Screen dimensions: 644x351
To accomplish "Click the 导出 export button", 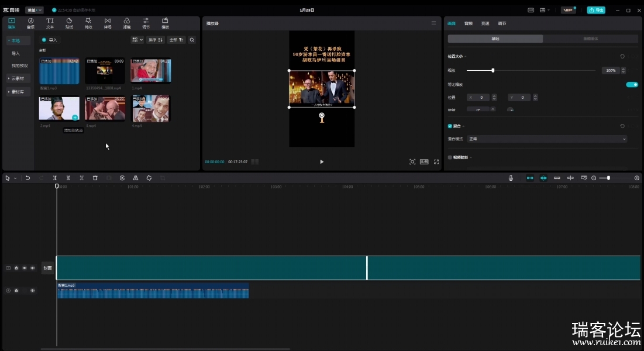I will [596, 10].
